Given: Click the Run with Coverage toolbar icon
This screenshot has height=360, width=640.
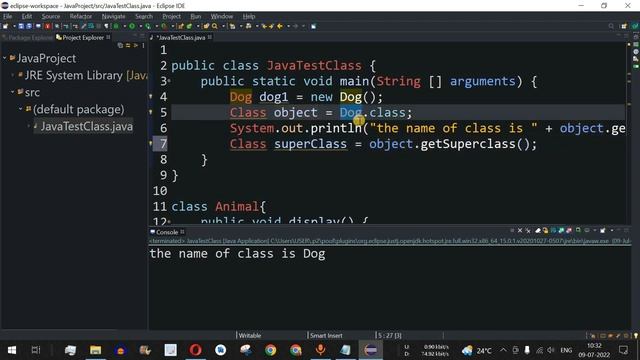Looking at the screenshot, I should coord(148,26).
